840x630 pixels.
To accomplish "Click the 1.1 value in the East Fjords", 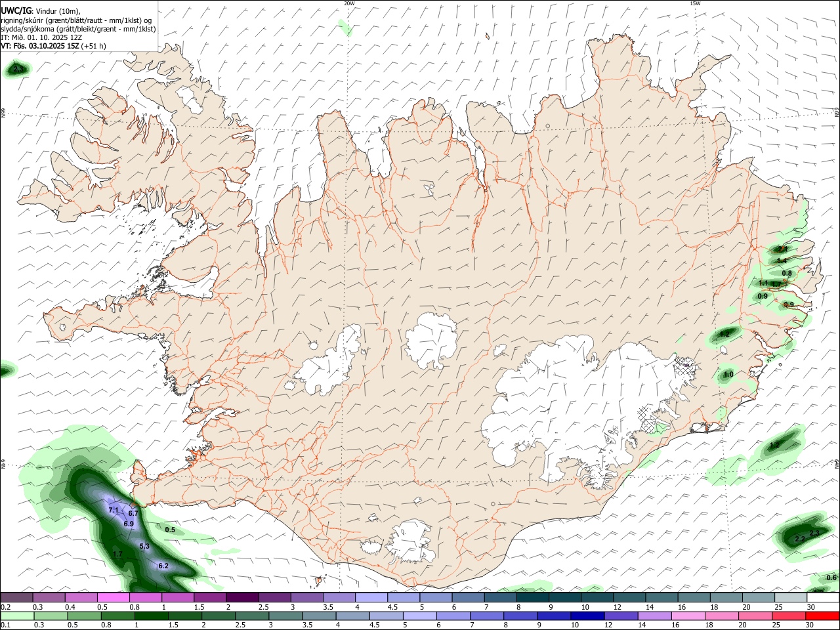I will [x=763, y=283].
